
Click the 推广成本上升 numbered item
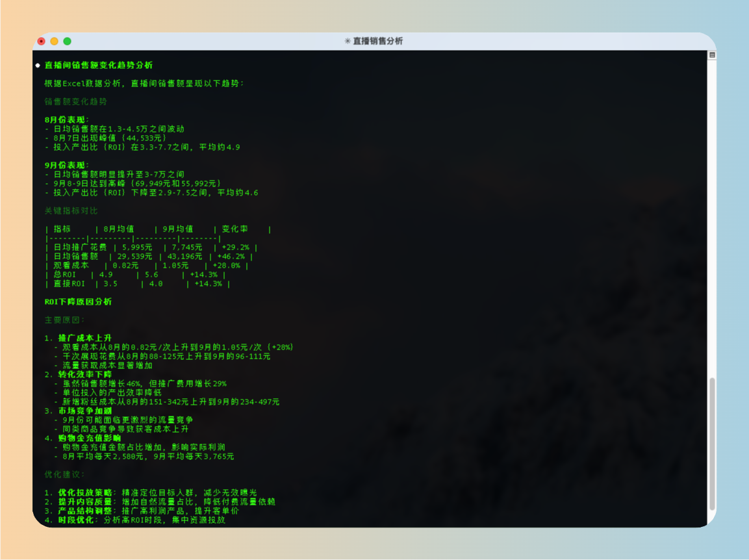click(x=84, y=338)
